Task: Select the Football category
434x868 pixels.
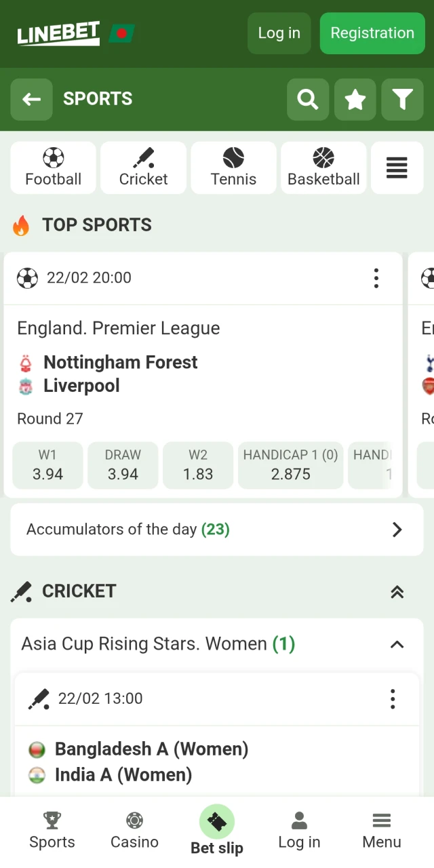Action: click(53, 167)
